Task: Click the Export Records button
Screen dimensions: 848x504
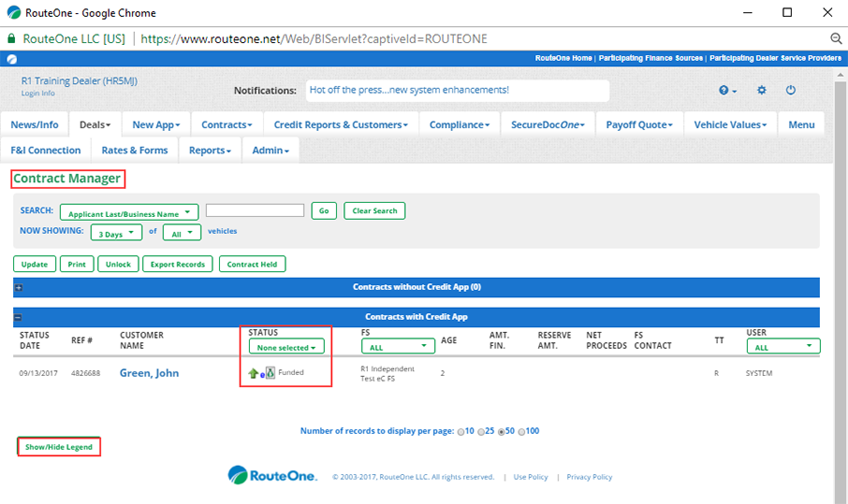Action: pos(178,264)
